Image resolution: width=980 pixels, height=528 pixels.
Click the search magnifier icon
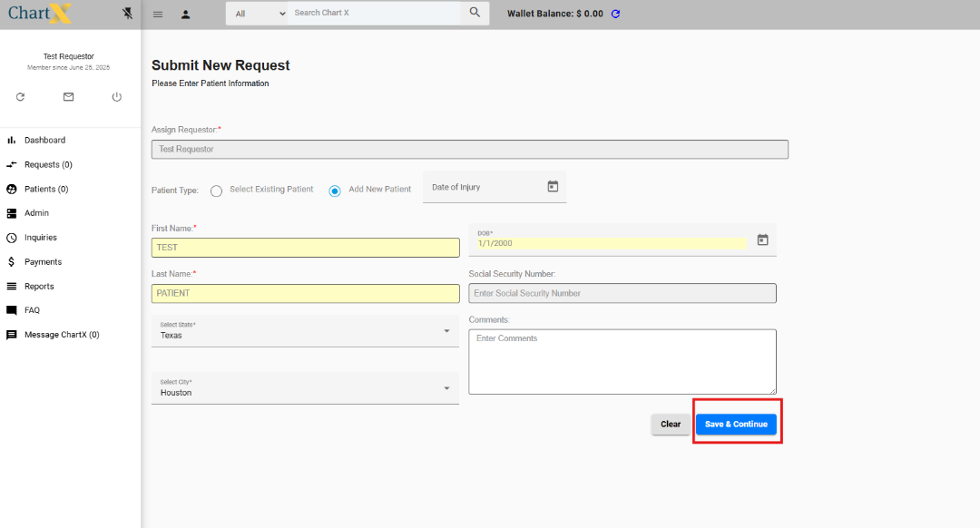(x=475, y=13)
